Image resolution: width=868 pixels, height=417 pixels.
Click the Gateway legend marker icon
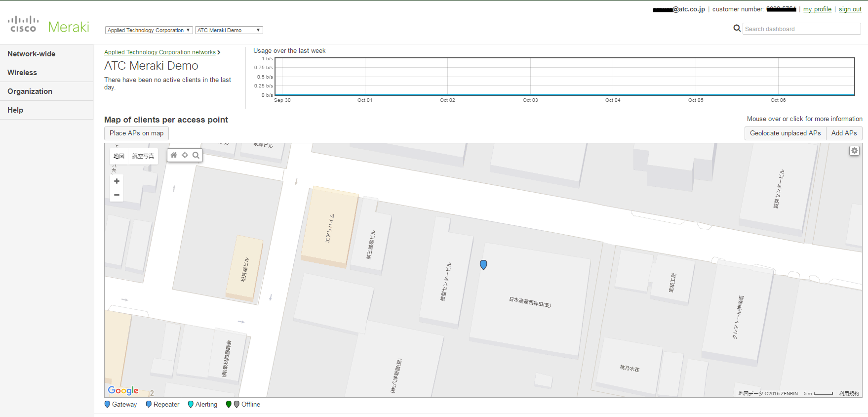(107, 404)
